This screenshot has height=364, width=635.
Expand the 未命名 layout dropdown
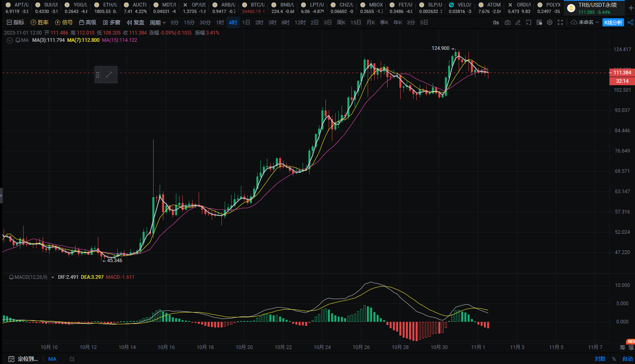(x=589, y=22)
